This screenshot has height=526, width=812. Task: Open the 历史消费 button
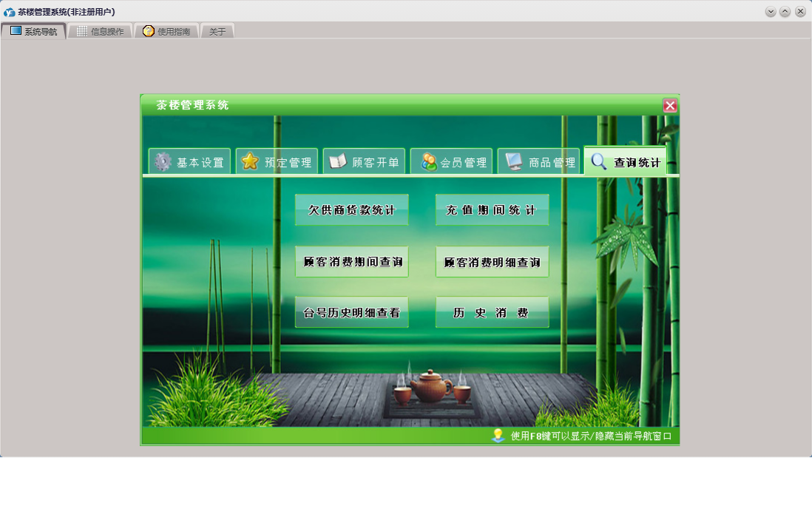coord(492,312)
